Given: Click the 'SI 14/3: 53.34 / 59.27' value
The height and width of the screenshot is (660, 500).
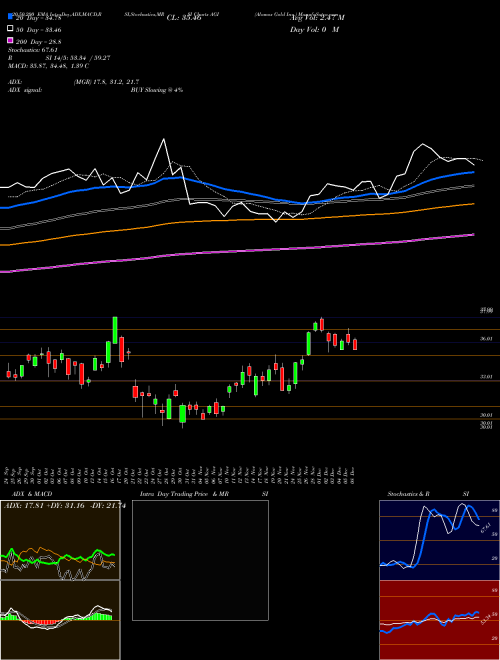Looking at the screenshot, I should coord(78,58).
